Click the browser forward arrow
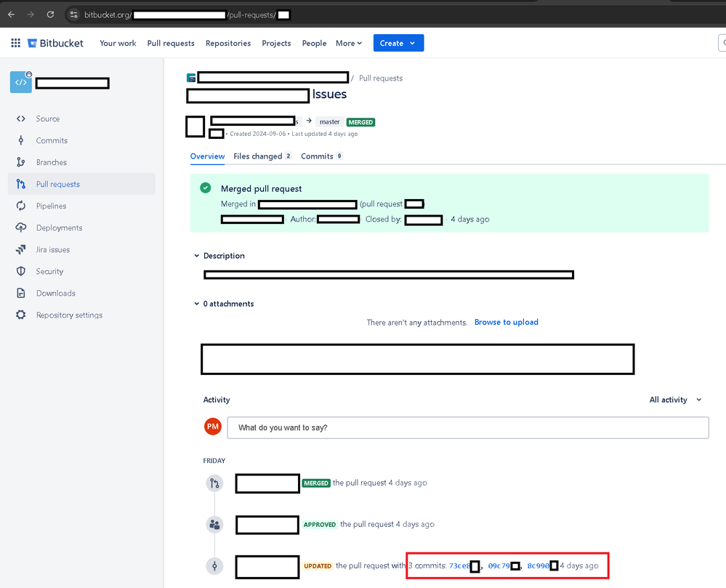This screenshot has width=726, height=588. click(31, 15)
